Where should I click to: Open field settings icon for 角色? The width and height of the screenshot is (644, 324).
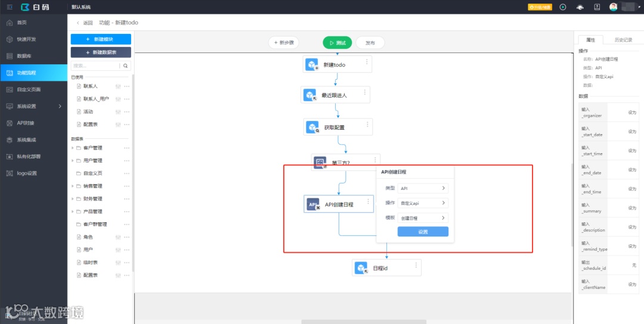click(x=118, y=237)
